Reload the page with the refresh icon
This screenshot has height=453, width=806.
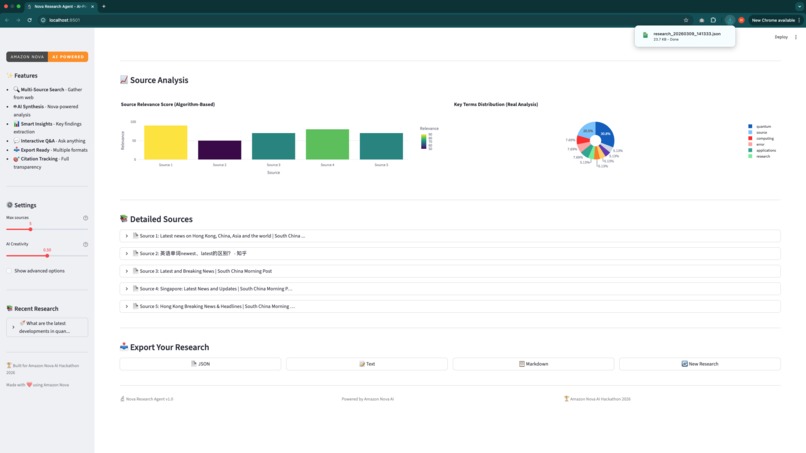[x=29, y=20]
